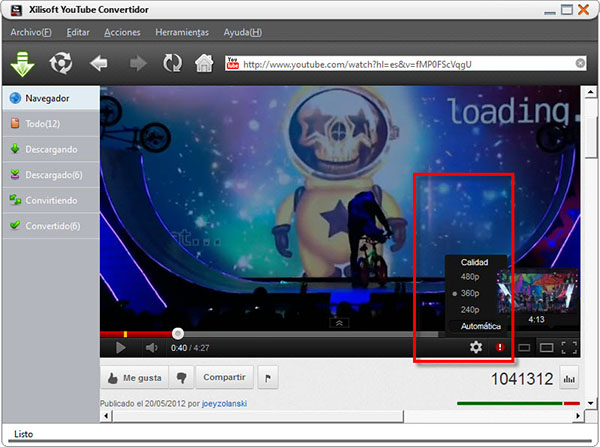Click the Me gusta button

[134, 378]
